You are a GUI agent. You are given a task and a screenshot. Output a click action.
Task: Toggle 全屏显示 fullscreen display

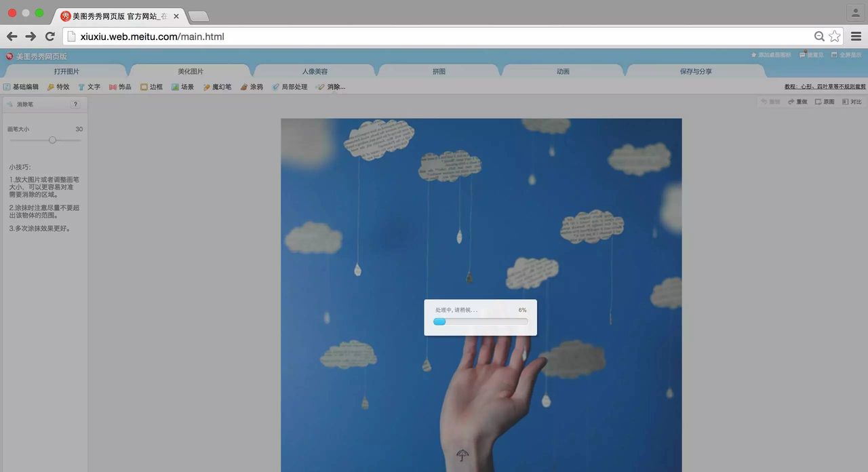pos(846,55)
